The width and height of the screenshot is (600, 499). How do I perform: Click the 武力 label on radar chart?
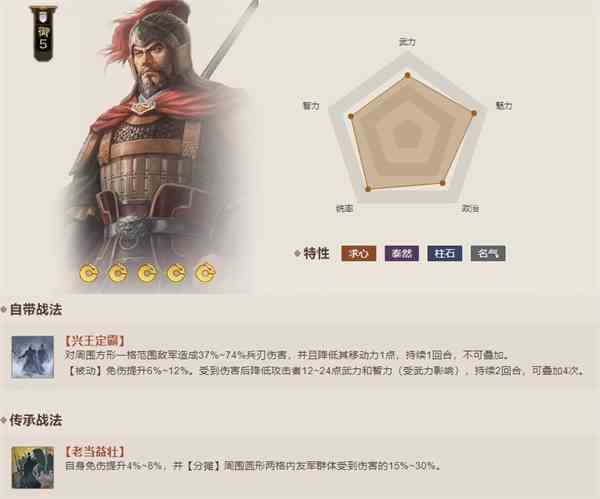(407, 42)
